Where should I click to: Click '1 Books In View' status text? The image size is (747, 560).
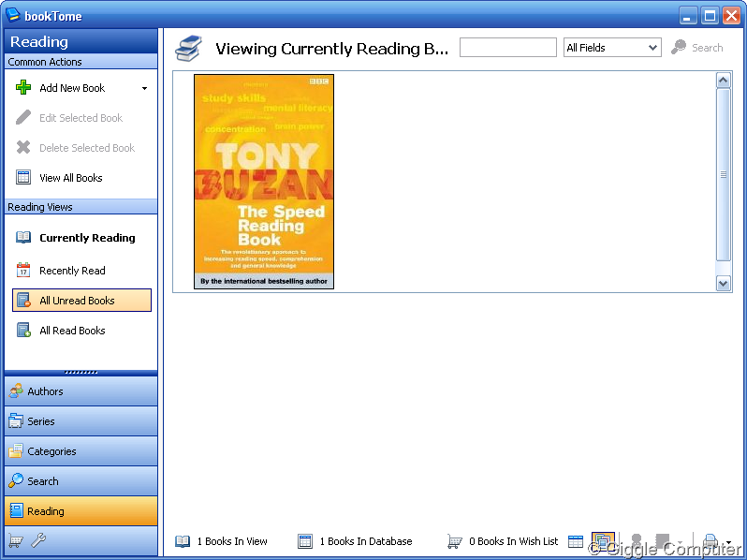232,541
